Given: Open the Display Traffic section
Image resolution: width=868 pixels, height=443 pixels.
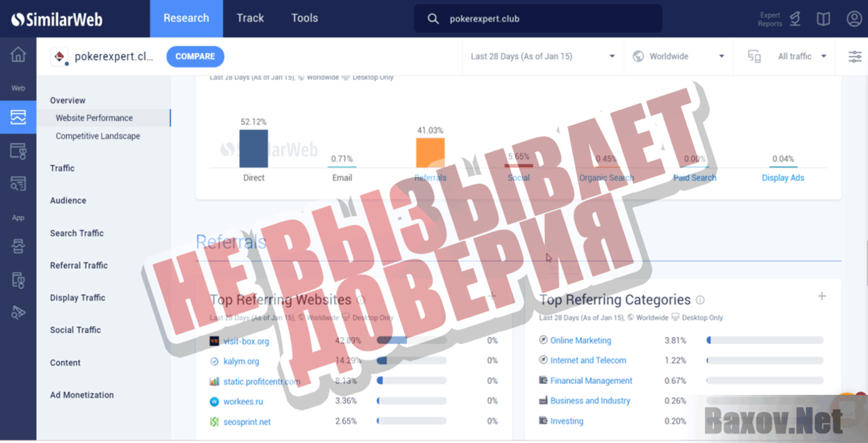Looking at the screenshot, I should pos(77,297).
